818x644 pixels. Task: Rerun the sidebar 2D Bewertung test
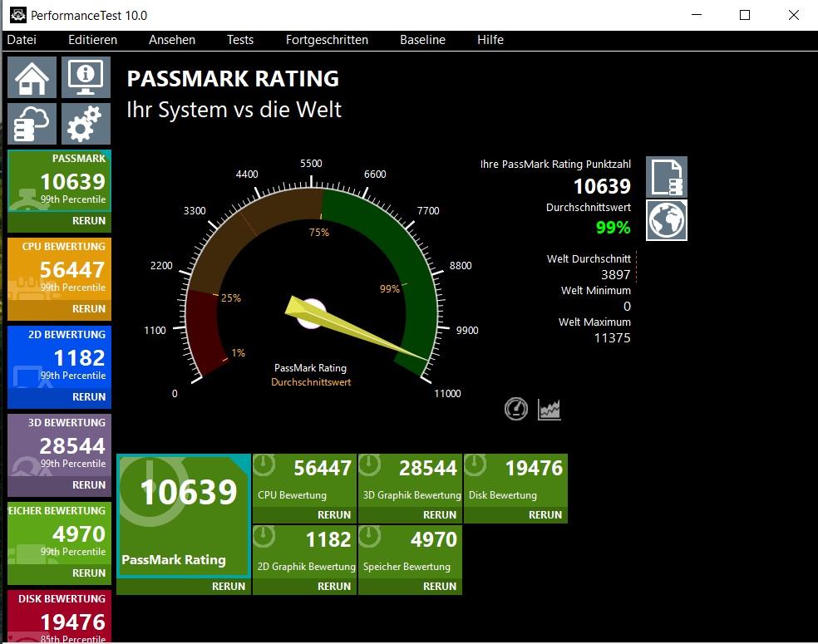(x=89, y=397)
